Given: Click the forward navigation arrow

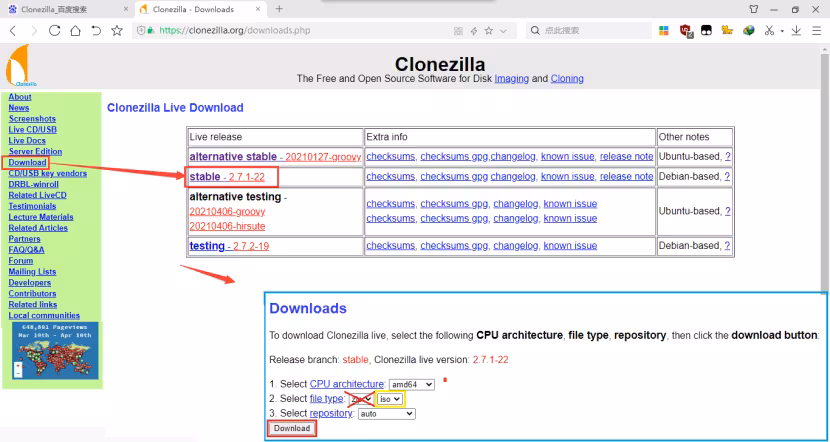Looking at the screenshot, I should (x=34, y=31).
